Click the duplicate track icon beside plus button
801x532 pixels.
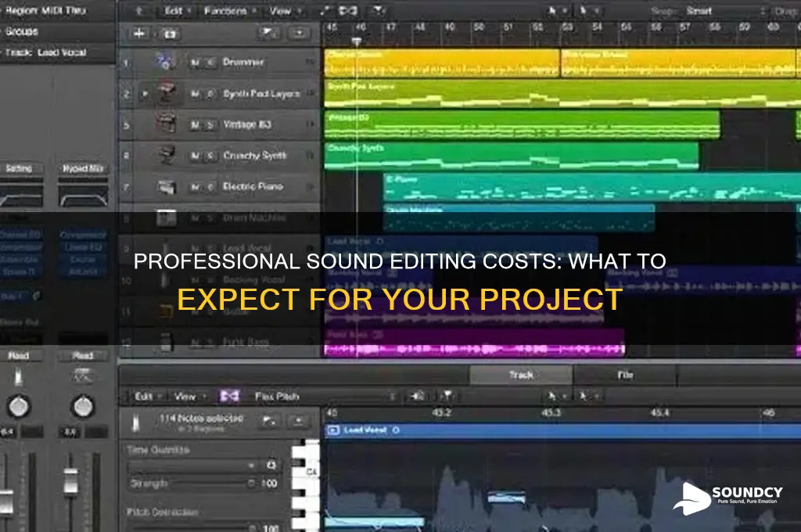(x=170, y=34)
